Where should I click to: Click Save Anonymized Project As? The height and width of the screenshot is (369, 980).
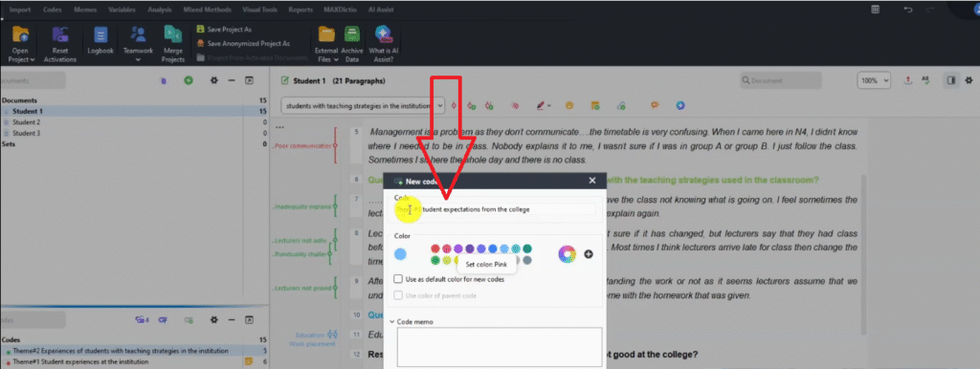coord(243,44)
